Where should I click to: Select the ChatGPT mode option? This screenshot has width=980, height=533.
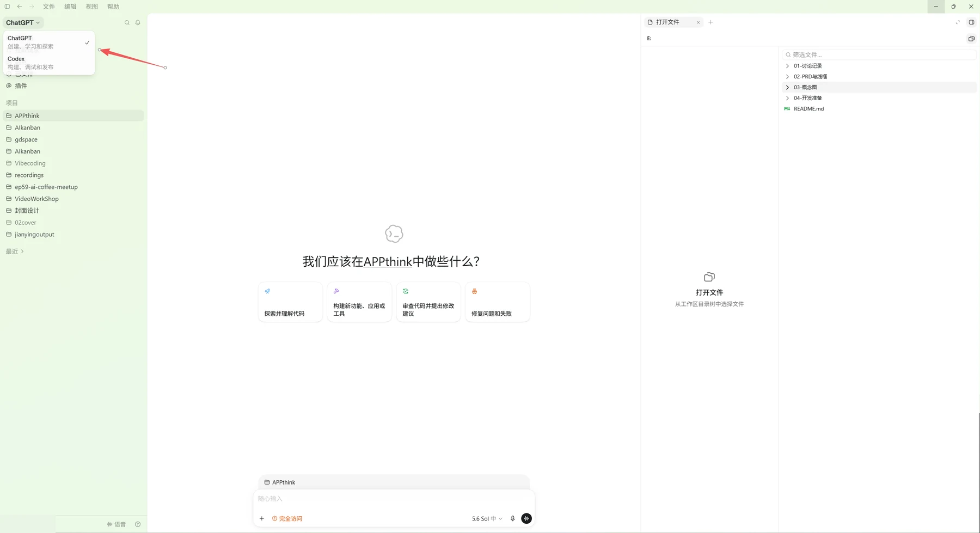(x=49, y=42)
